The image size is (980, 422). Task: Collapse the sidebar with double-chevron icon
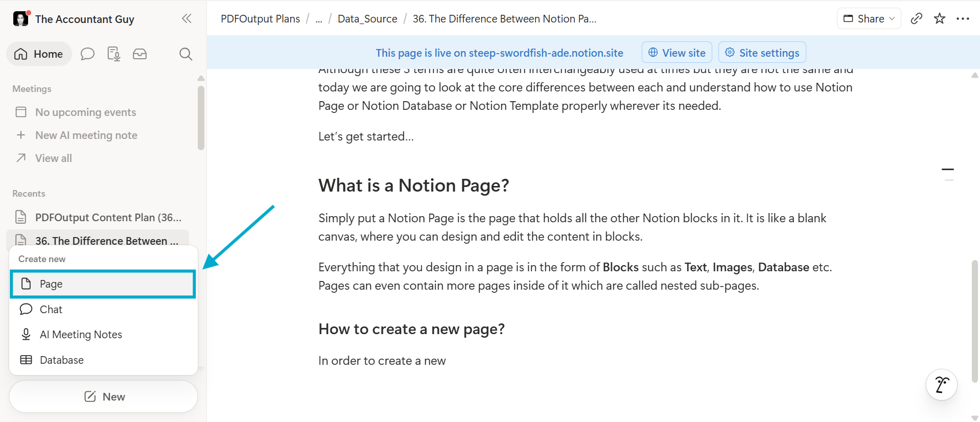(x=186, y=19)
